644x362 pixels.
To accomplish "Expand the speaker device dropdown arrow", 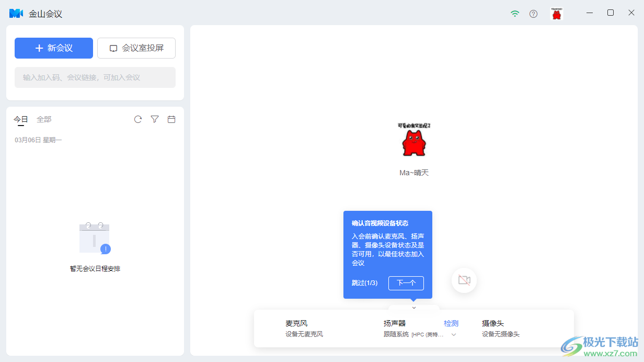I will (454, 335).
